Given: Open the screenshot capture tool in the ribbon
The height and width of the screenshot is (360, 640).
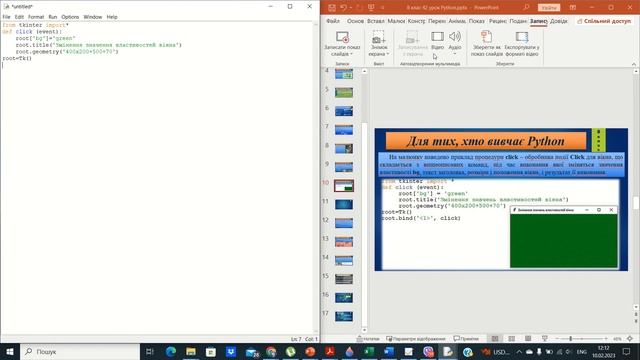Looking at the screenshot, I should click(x=378, y=37).
